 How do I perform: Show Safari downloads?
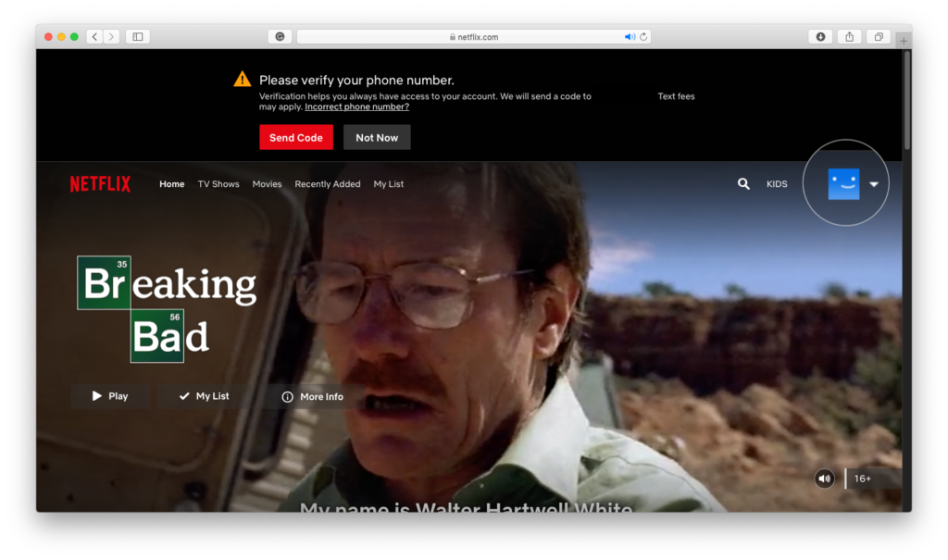point(820,37)
